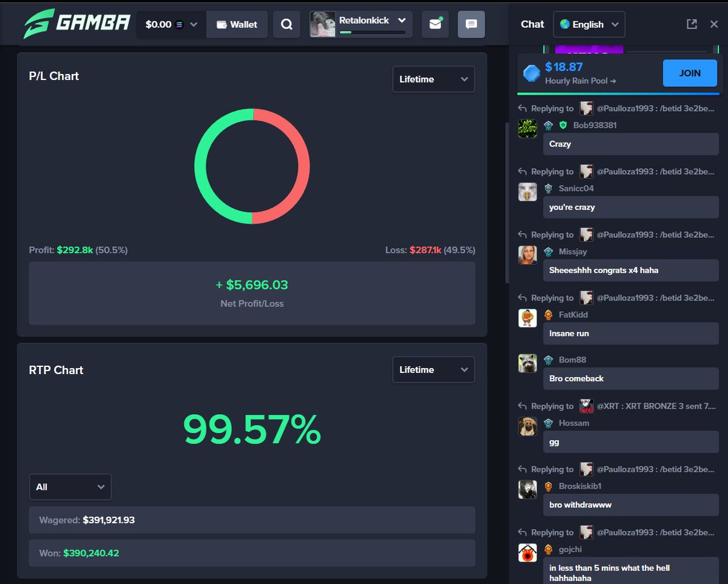Open the English language dropdown

click(x=589, y=24)
